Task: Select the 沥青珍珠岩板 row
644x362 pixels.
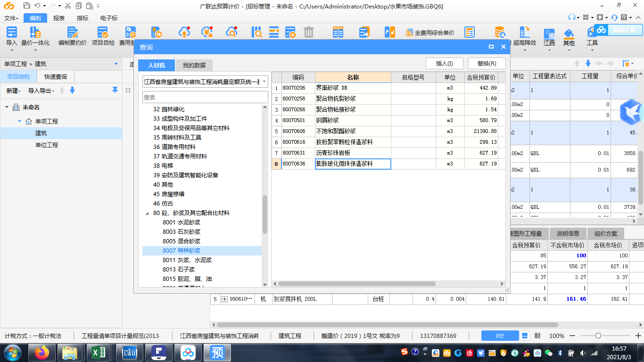Action: [389, 153]
